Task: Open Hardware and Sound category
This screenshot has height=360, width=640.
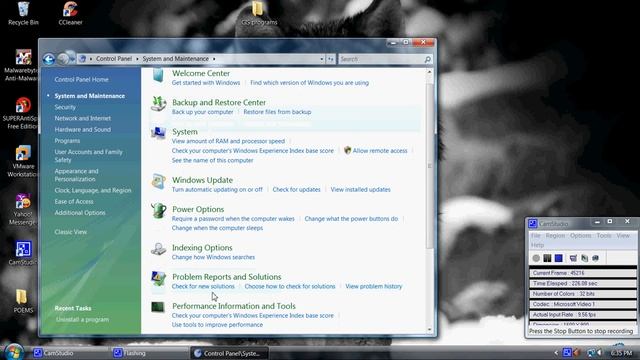Action: (82, 129)
